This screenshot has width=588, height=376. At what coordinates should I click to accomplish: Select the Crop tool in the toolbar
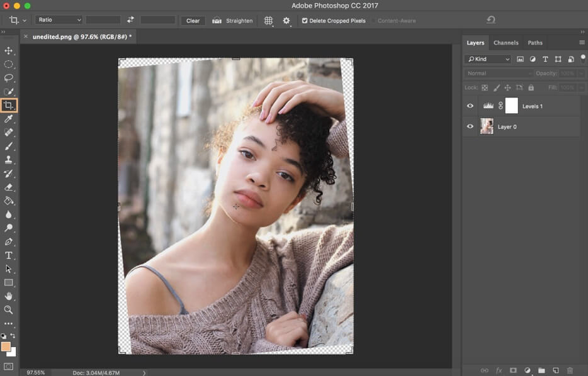9,105
